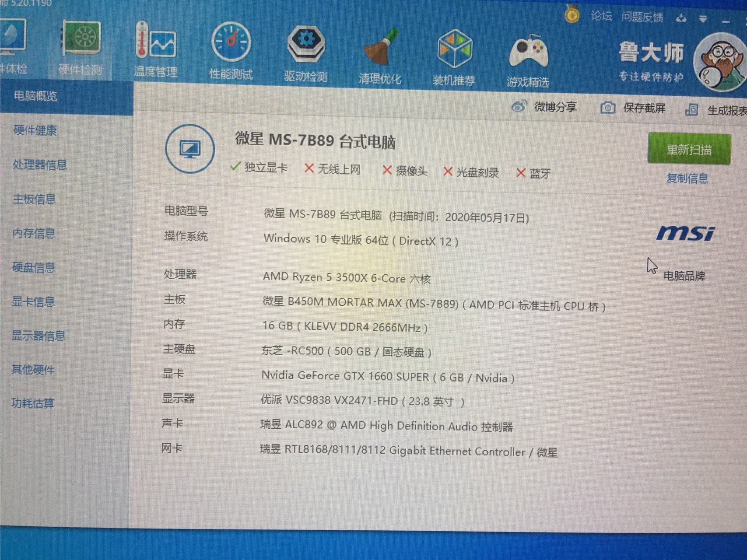Screen dimensions: 747x560
Task: Open 论坛 forum link
Action: coord(601,16)
